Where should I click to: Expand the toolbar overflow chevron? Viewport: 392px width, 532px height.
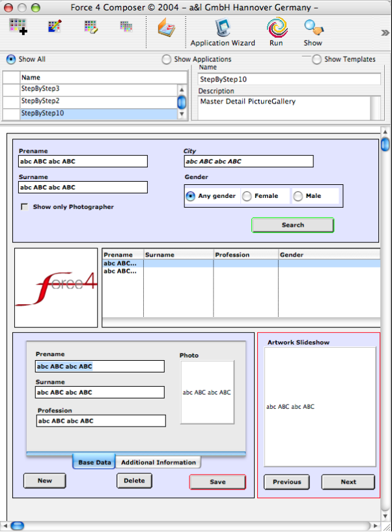[385, 32]
